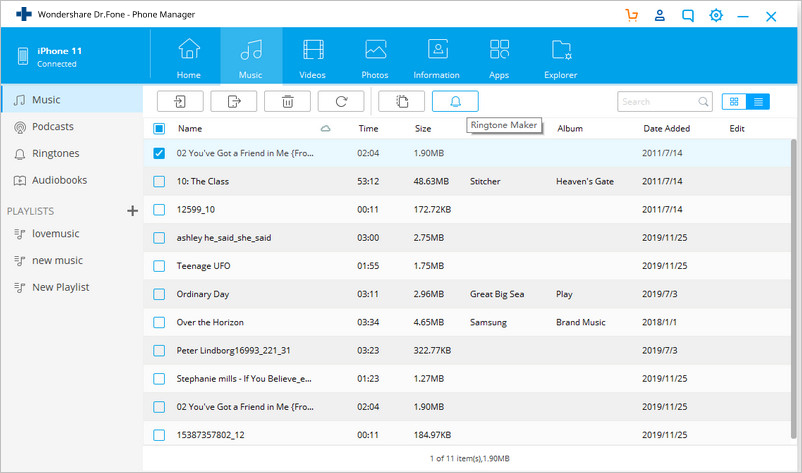Open the shopping cart icon
The width and height of the screenshot is (802, 473).
632,15
